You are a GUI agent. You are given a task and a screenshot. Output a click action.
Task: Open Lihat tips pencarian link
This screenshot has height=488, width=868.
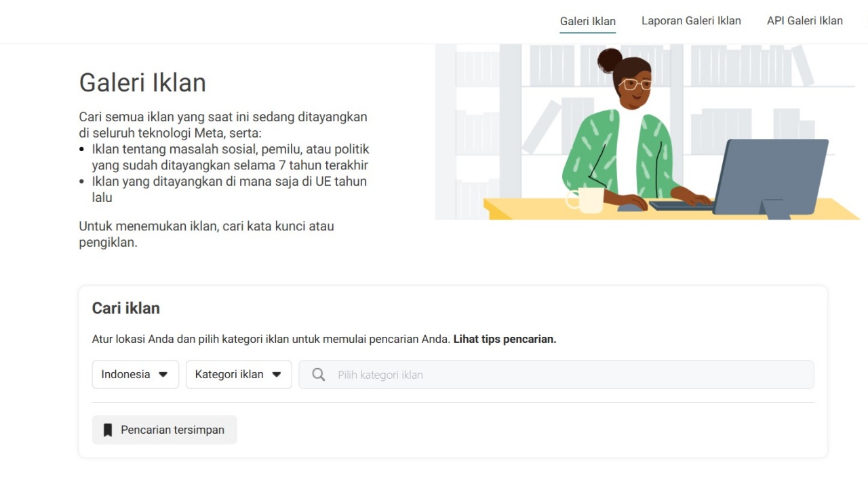coord(504,339)
